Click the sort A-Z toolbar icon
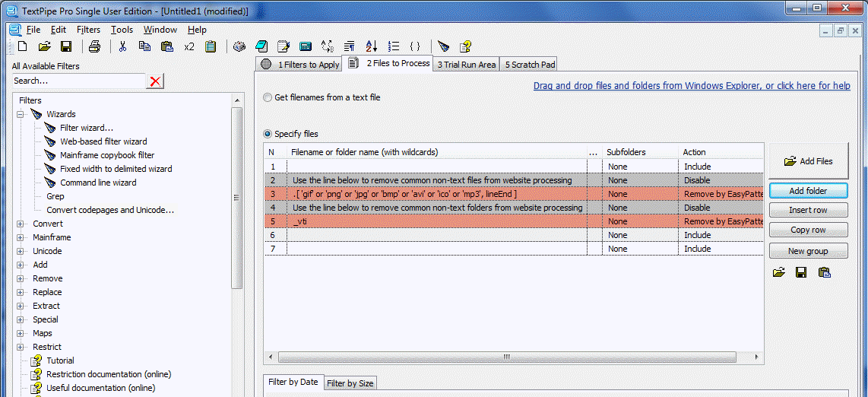The height and width of the screenshot is (397, 868). coord(372,46)
